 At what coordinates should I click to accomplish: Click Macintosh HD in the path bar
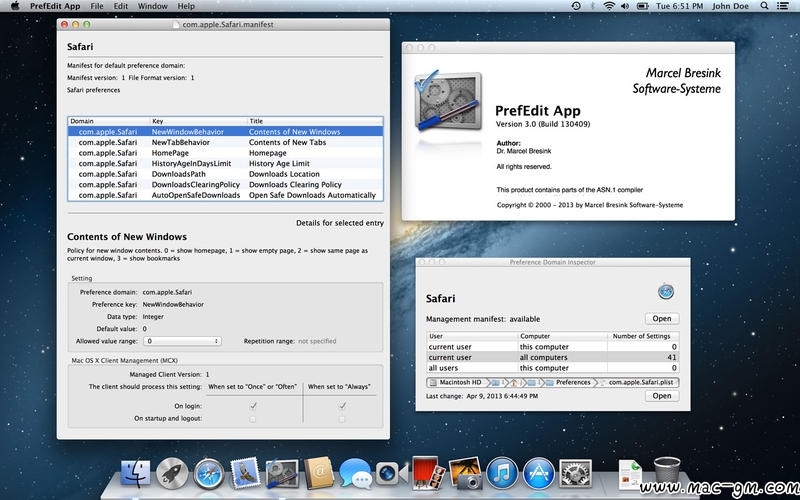click(456, 382)
